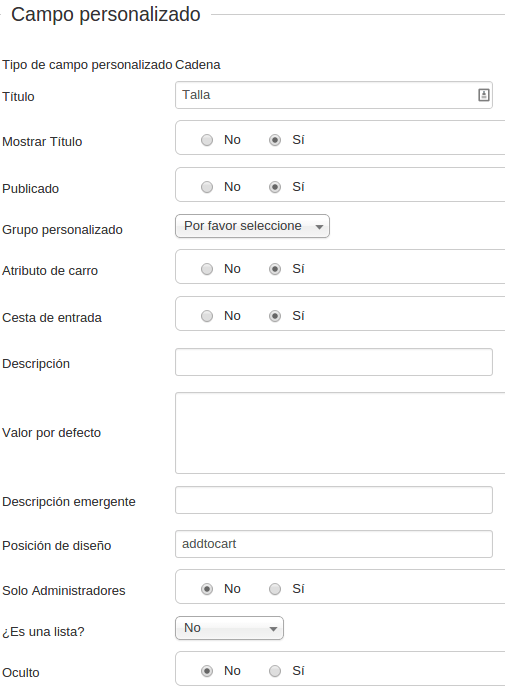Expand the ¿Es una lista? dropdown
505x695 pixels.
point(229,628)
